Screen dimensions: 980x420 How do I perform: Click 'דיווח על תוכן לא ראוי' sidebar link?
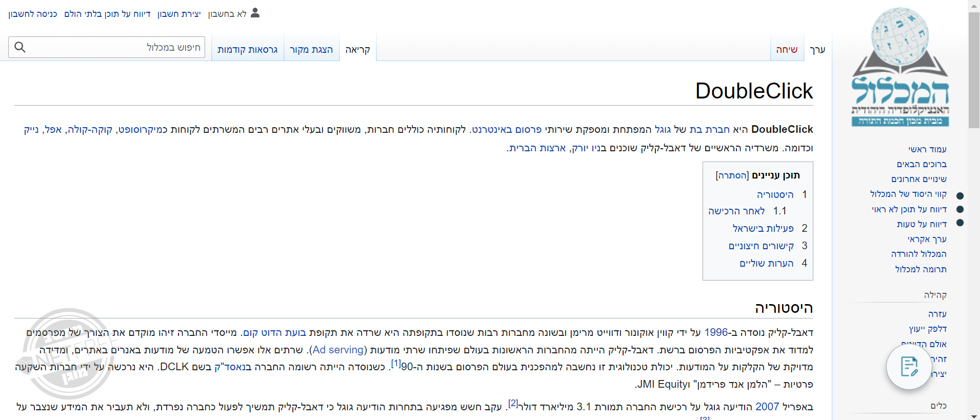pos(909,209)
